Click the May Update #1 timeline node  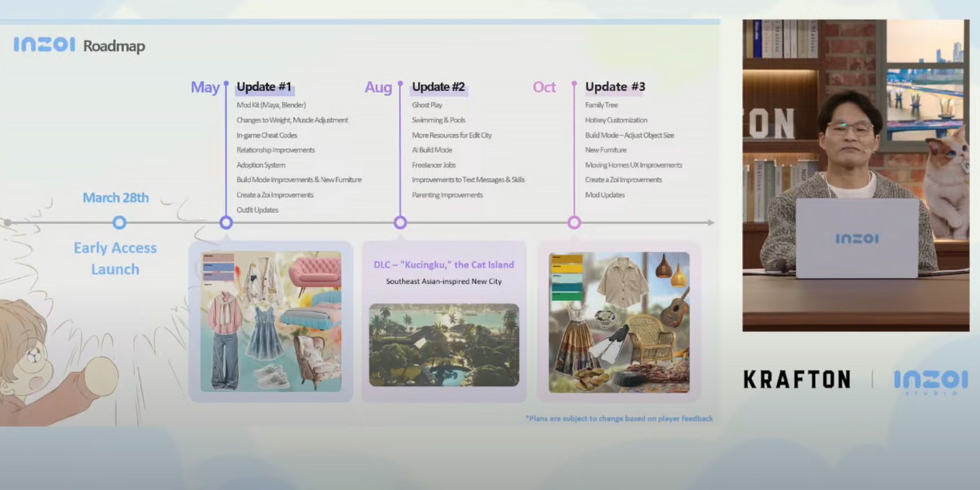point(226,222)
